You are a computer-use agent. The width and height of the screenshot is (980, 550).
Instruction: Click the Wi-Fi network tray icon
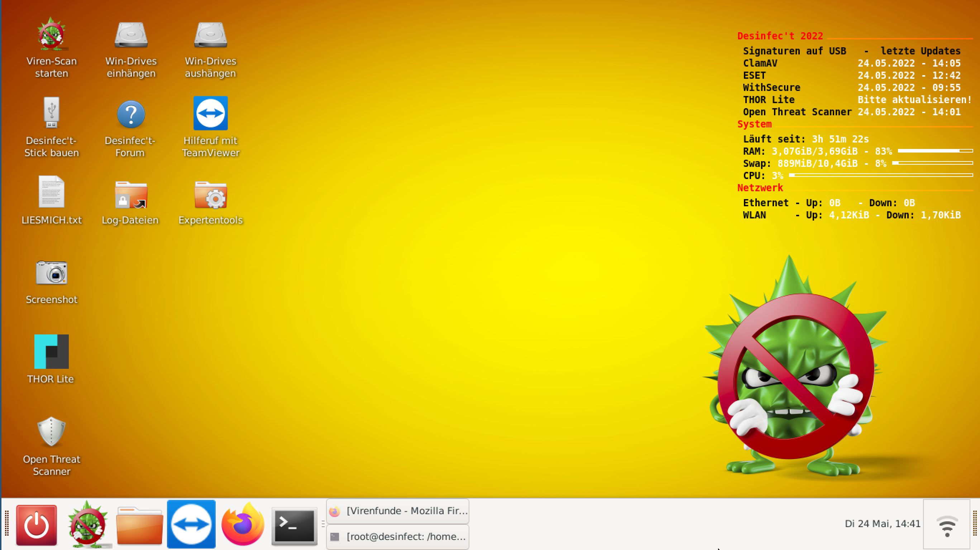947,525
